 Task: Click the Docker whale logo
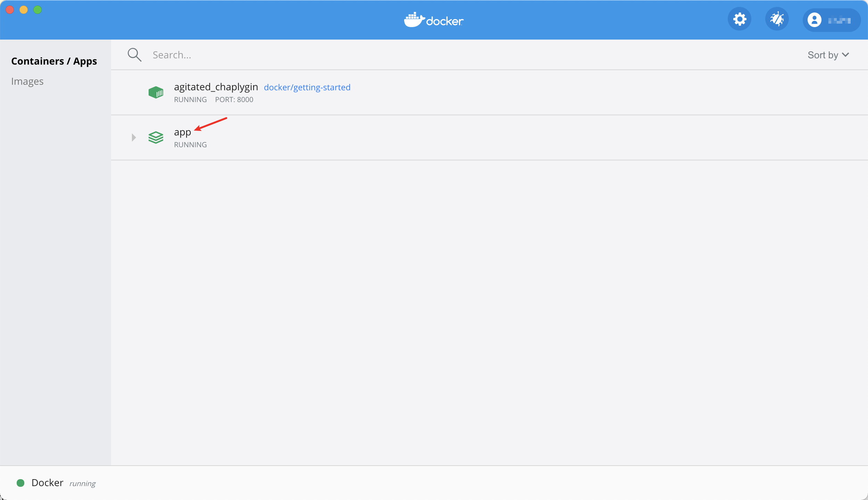pos(434,20)
